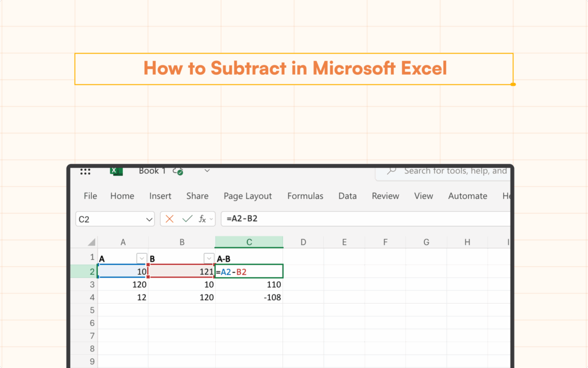Open the app launcher grid icon

pos(86,171)
